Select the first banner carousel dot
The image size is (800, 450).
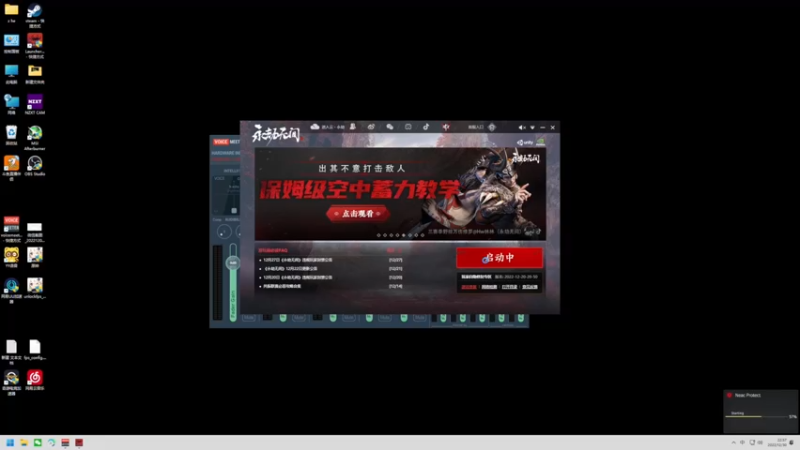(379, 235)
